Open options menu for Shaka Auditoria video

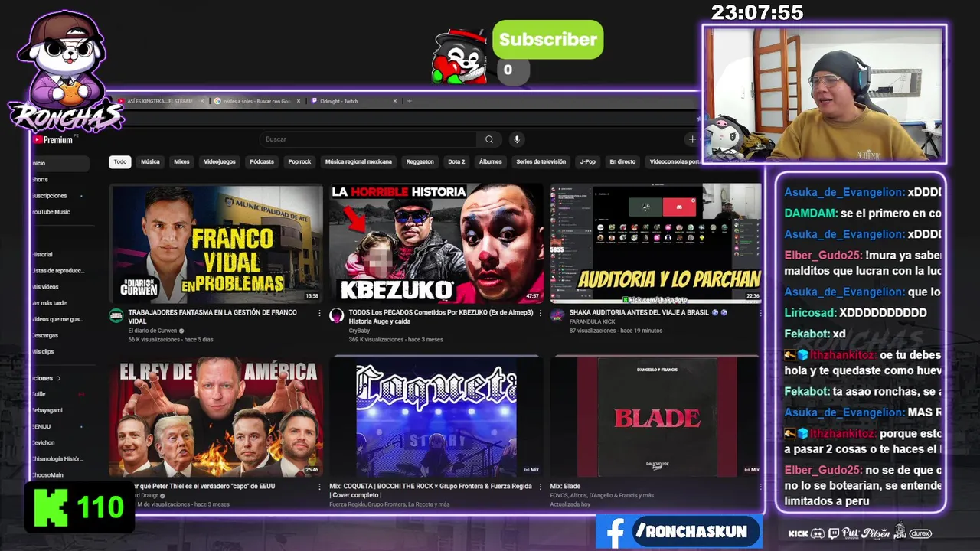(760, 313)
